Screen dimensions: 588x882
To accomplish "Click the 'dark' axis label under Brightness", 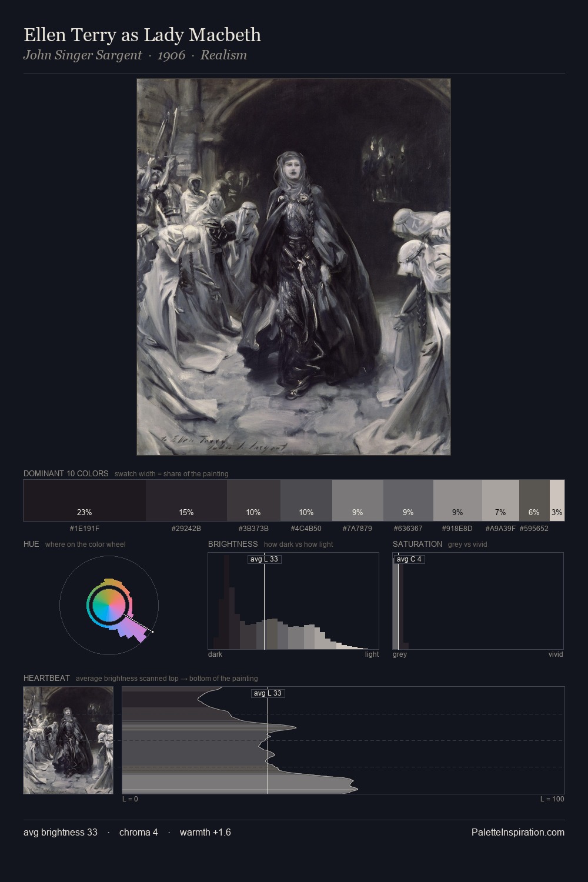I will [x=215, y=654].
